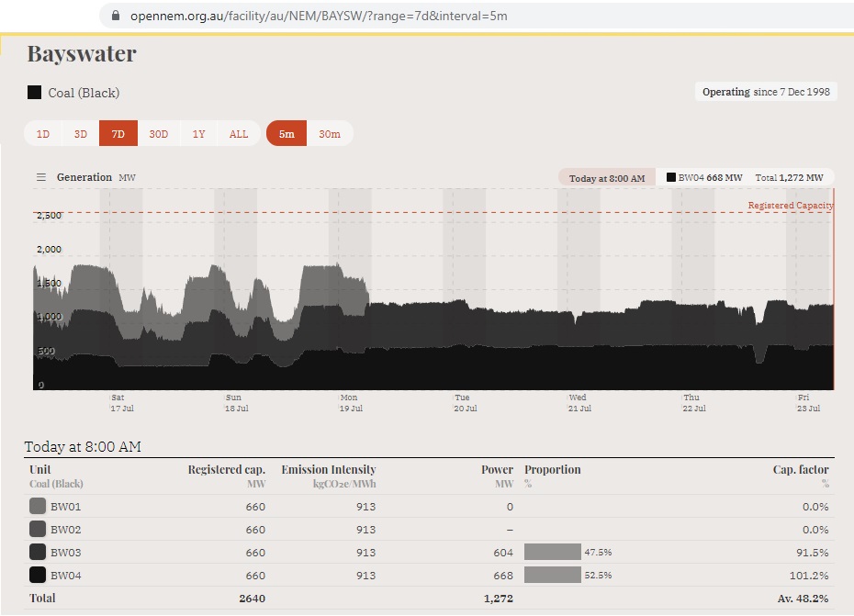Toggle the BW04 unit color swatch
The image size is (854, 616).
click(38, 575)
